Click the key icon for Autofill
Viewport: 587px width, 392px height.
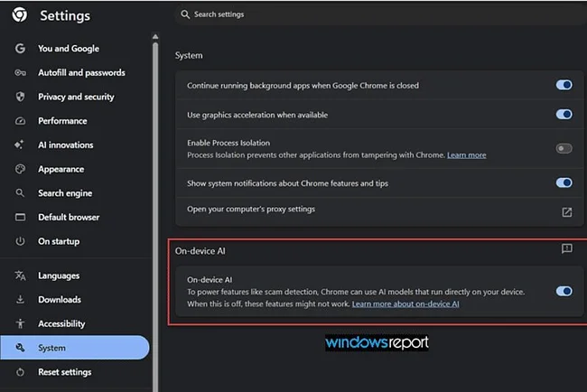[x=20, y=72]
